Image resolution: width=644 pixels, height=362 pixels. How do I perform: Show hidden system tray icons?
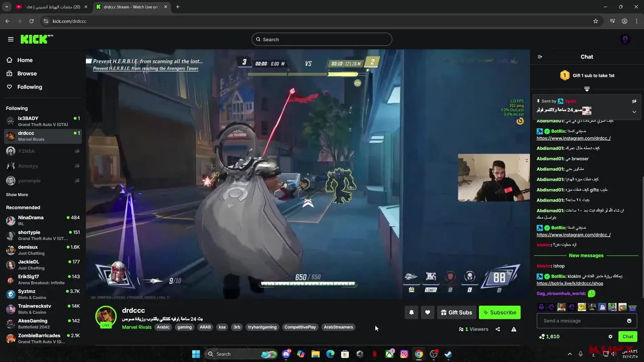click(570, 354)
